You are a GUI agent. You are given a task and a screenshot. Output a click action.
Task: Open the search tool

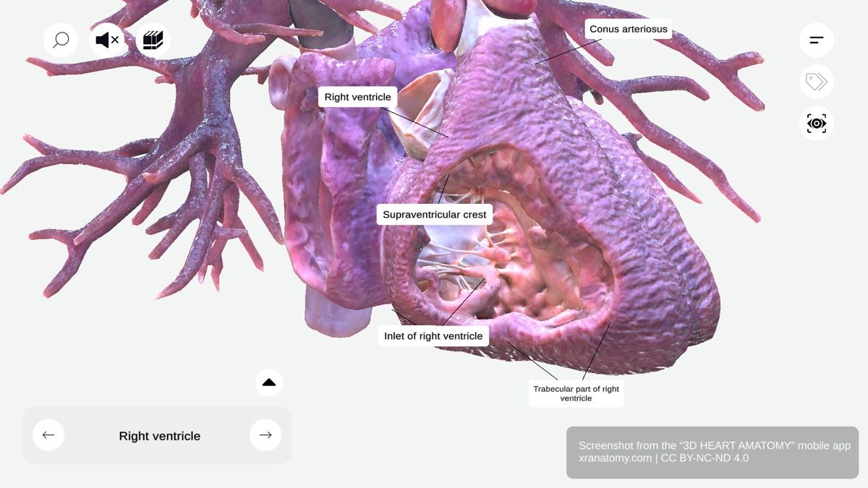click(61, 40)
